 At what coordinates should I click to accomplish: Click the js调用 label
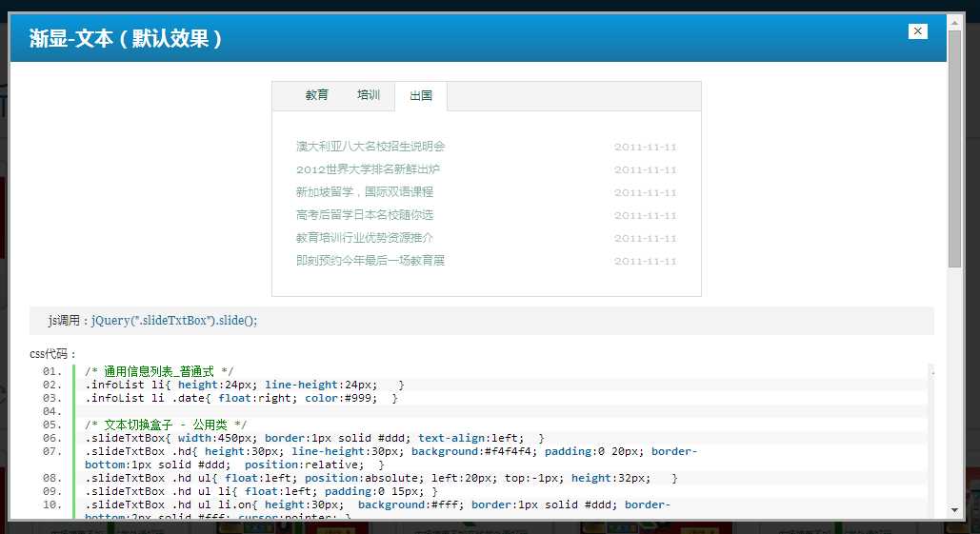pyautogui.click(x=65, y=321)
